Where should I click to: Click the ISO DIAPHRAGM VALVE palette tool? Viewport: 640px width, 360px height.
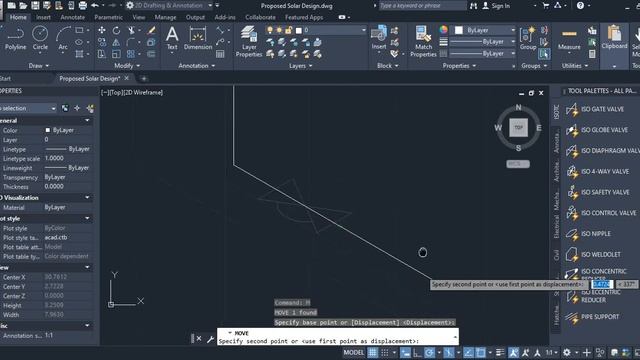coord(602,151)
